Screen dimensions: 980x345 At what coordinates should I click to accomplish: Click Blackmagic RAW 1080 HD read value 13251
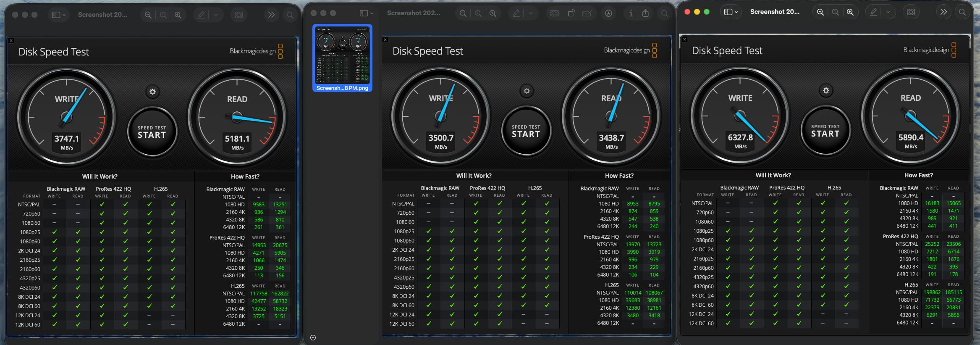click(280, 205)
